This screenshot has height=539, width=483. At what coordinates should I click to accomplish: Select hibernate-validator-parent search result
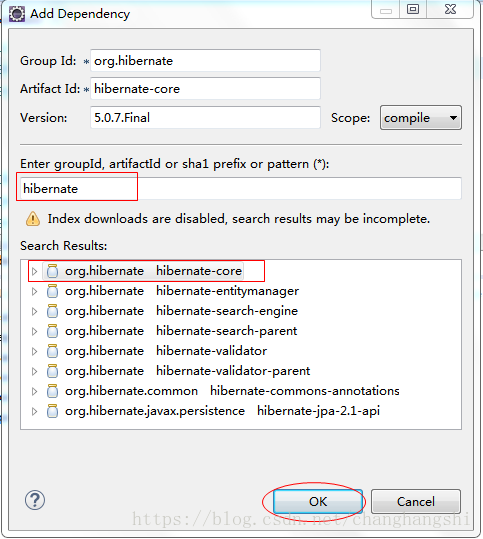[187, 371]
